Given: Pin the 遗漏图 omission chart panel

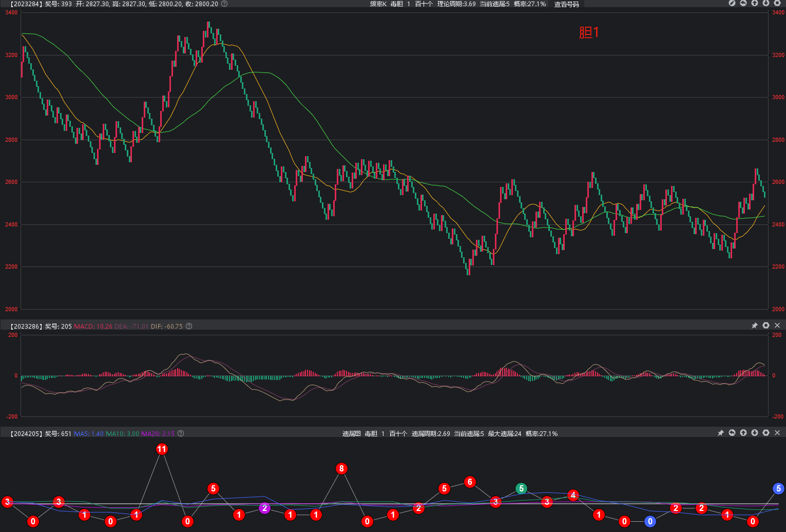Looking at the screenshot, I should point(721,433).
